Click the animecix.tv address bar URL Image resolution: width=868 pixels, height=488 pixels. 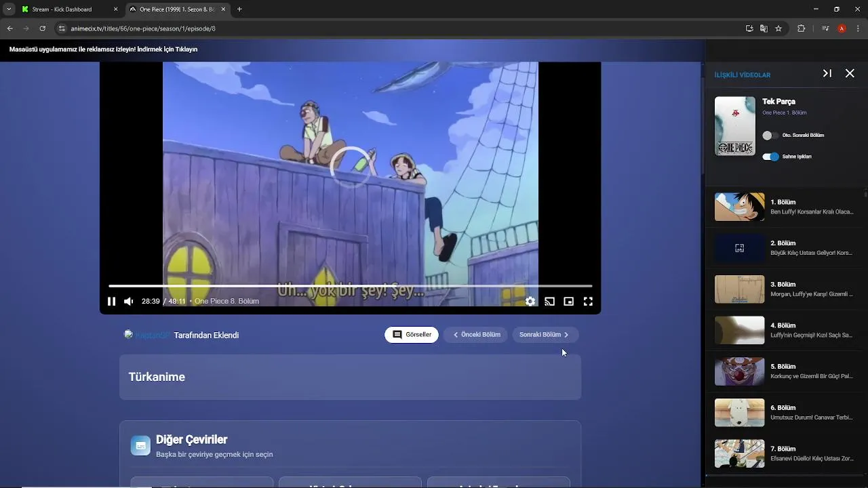point(143,28)
